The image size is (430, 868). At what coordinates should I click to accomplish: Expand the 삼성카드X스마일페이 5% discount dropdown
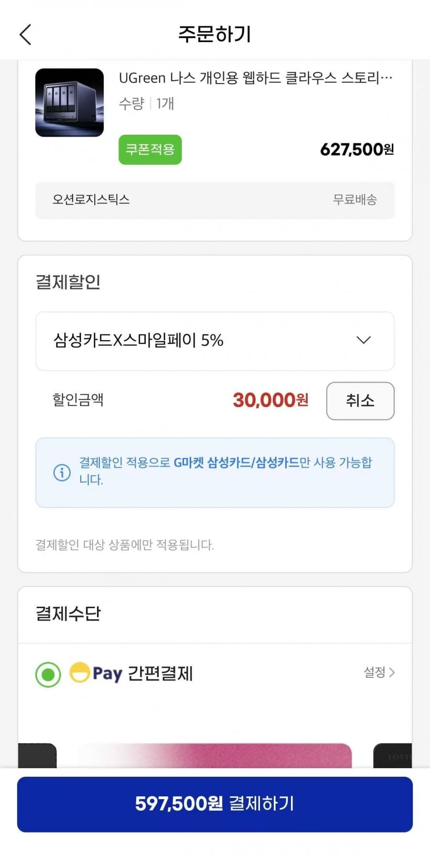pos(215,341)
